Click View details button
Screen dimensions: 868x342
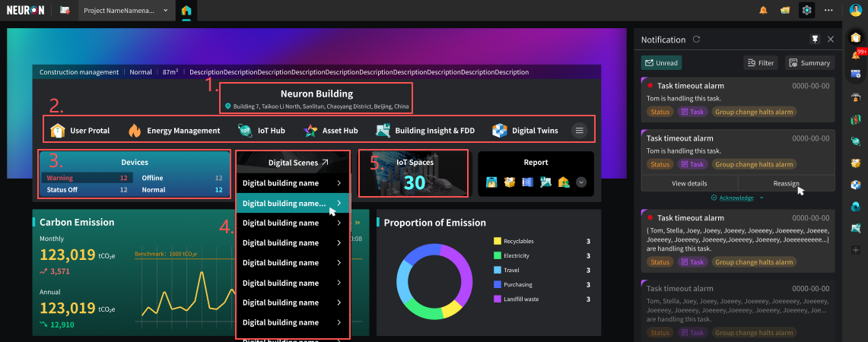(689, 183)
